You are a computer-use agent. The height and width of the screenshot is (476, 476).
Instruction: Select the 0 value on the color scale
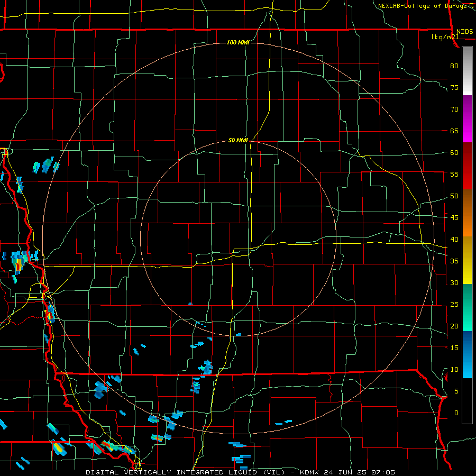(456, 413)
